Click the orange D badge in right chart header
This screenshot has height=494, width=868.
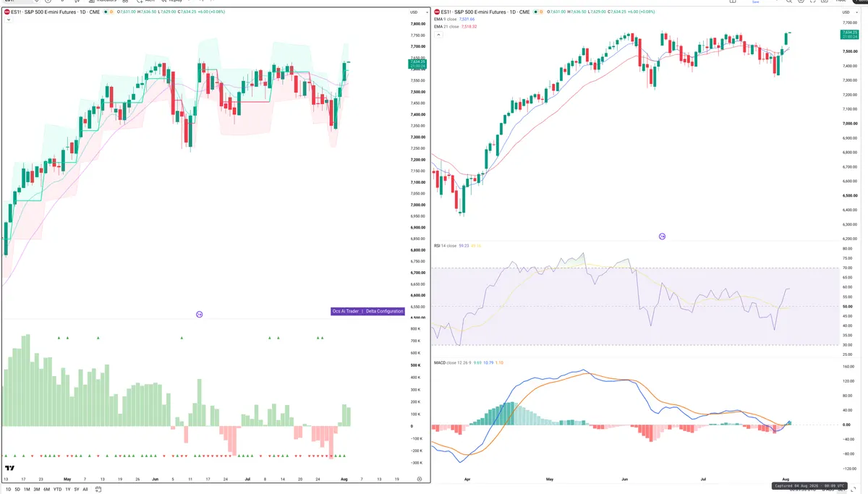[x=541, y=12]
